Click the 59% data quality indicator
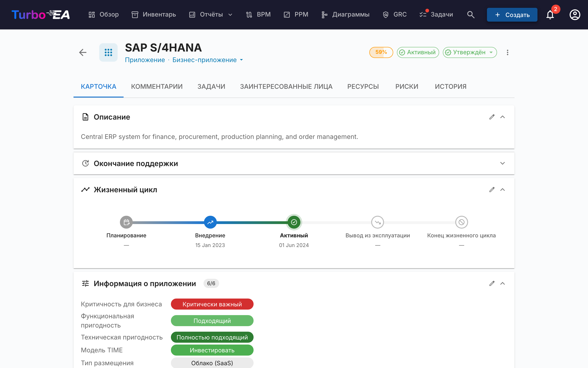The image size is (588, 368). 381,52
